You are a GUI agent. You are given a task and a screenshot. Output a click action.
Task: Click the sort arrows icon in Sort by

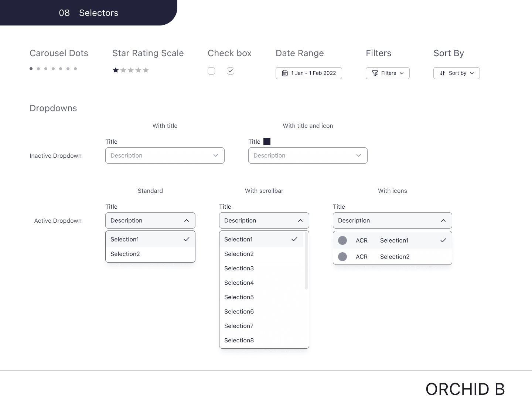click(443, 73)
